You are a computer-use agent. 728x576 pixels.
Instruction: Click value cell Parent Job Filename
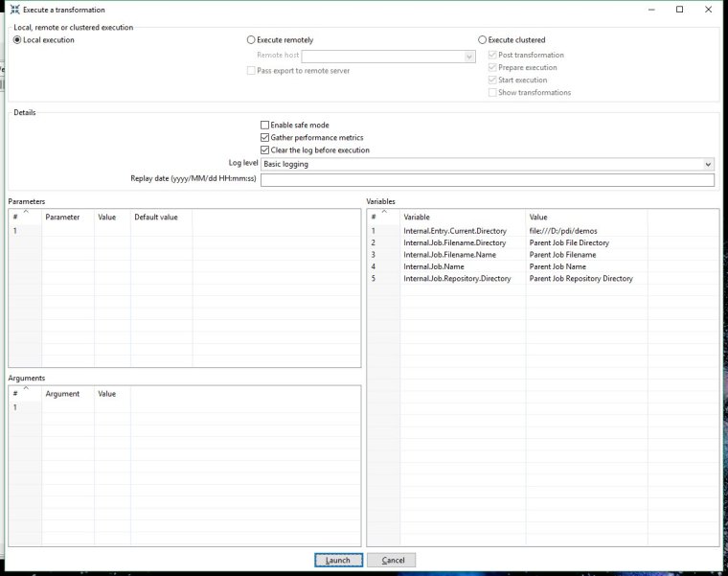tap(562, 255)
